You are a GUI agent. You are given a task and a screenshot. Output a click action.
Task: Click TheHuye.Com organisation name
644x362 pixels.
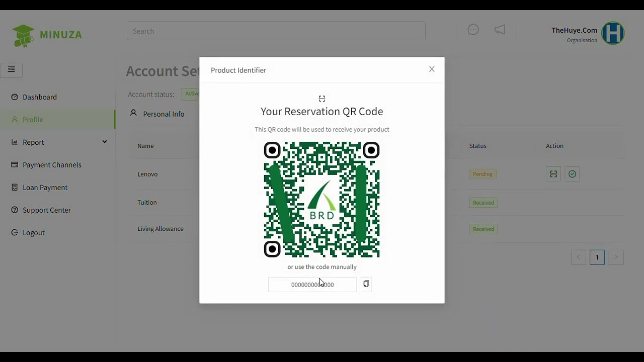pyautogui.click(x=574, y=30)
